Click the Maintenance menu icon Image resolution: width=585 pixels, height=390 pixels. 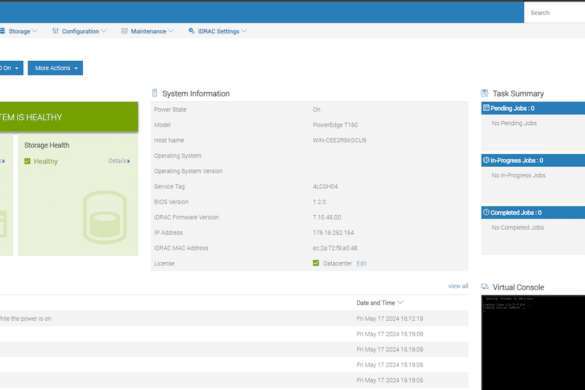point(124,31)
